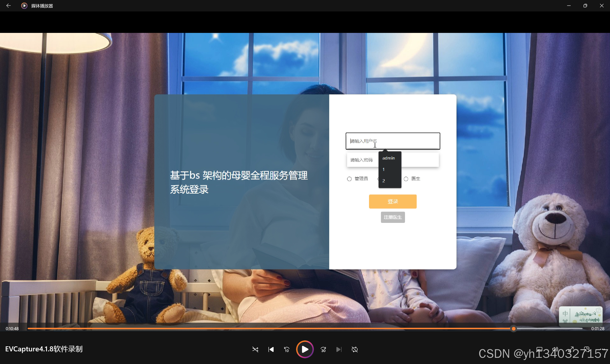
Task: Open the volume control
Action: pyautogui.click(x=555, y=349)
